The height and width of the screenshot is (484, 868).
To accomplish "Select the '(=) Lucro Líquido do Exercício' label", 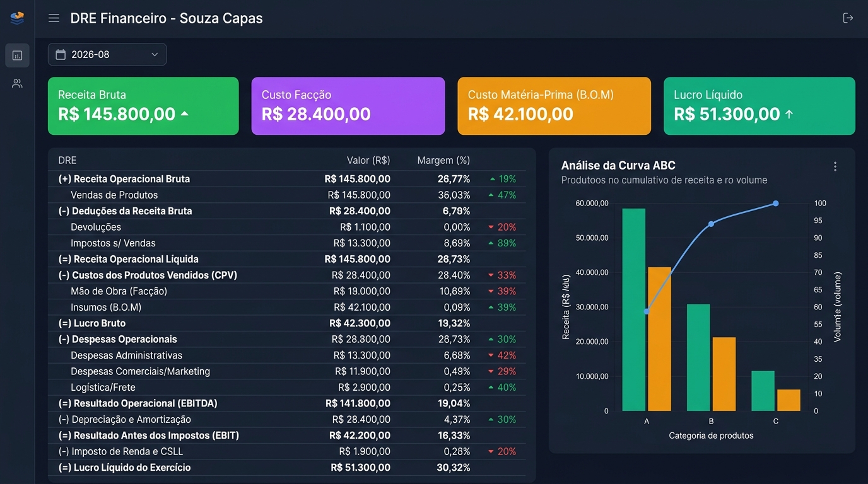I will point(124,468).
